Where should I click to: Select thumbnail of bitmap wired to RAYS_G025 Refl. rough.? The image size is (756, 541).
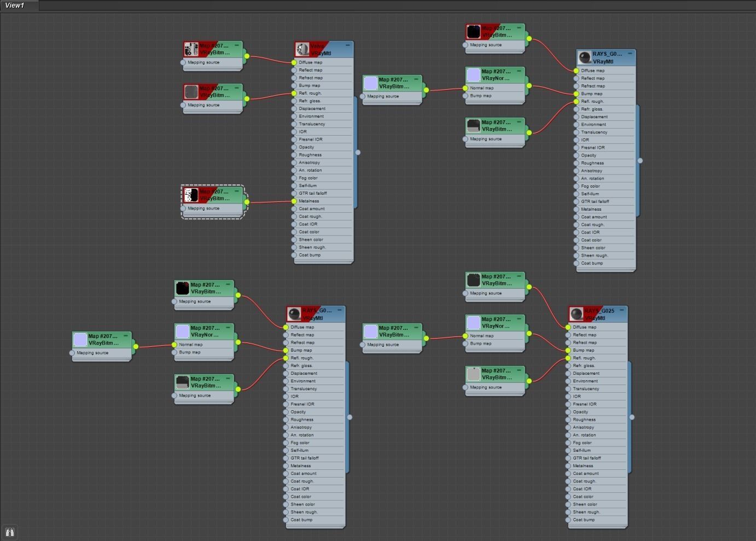pyautogui.click(x=473, y=374)
